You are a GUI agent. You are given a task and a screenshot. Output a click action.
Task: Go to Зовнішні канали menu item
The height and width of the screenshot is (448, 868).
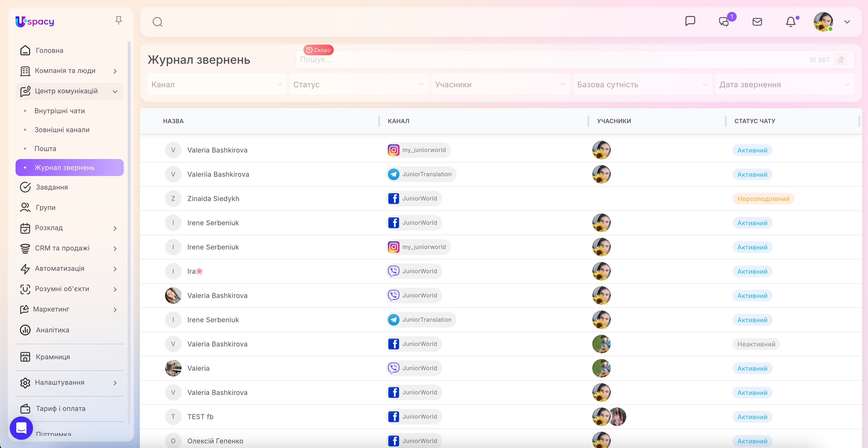(62, 130)
